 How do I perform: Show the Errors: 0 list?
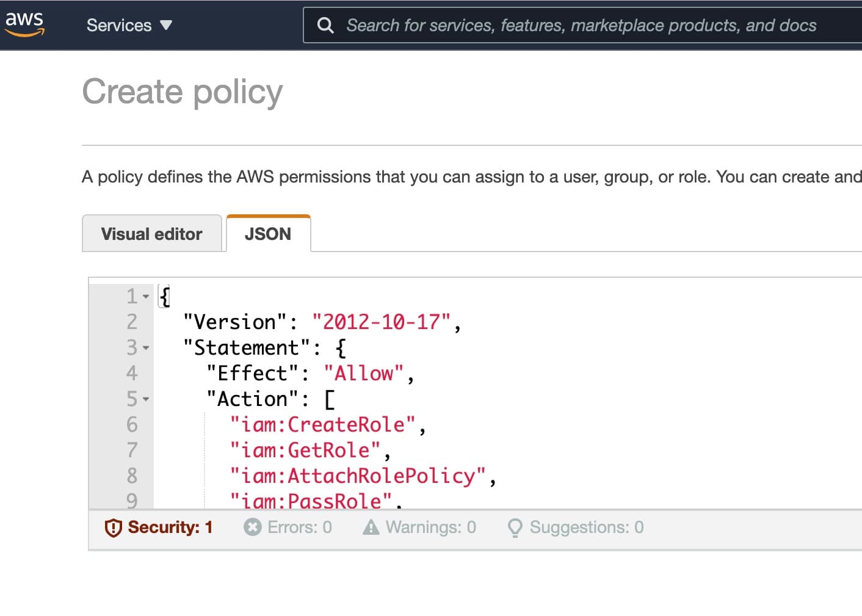coord(288,527)
